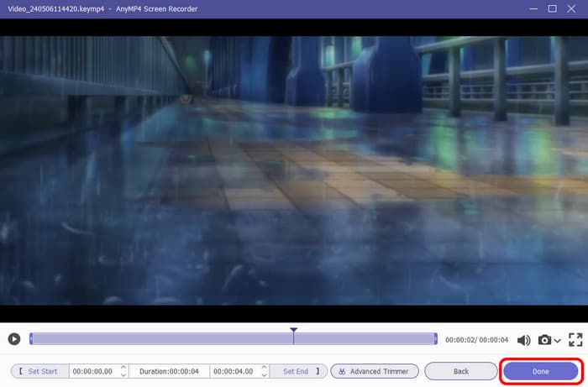Viewport: 588px width, 387px height.
Task: Open the Advanced Trimmer
Action: pyautogui.click(x=375, y=371)
